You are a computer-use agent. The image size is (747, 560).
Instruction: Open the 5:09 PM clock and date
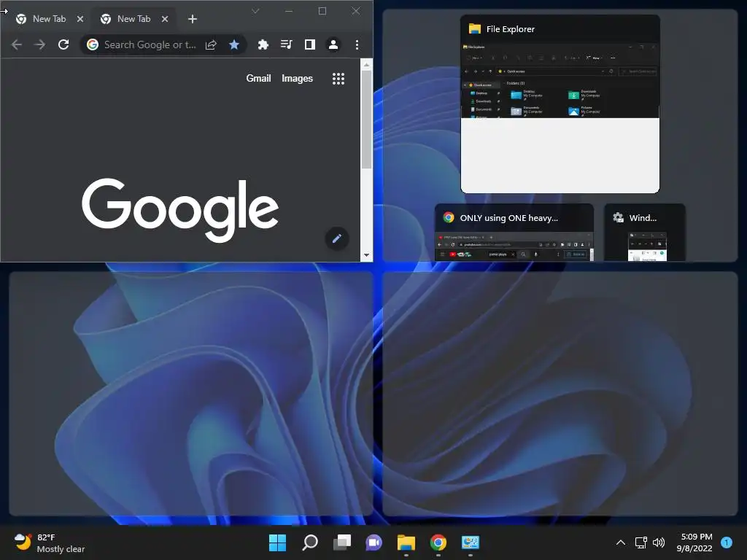694,542
